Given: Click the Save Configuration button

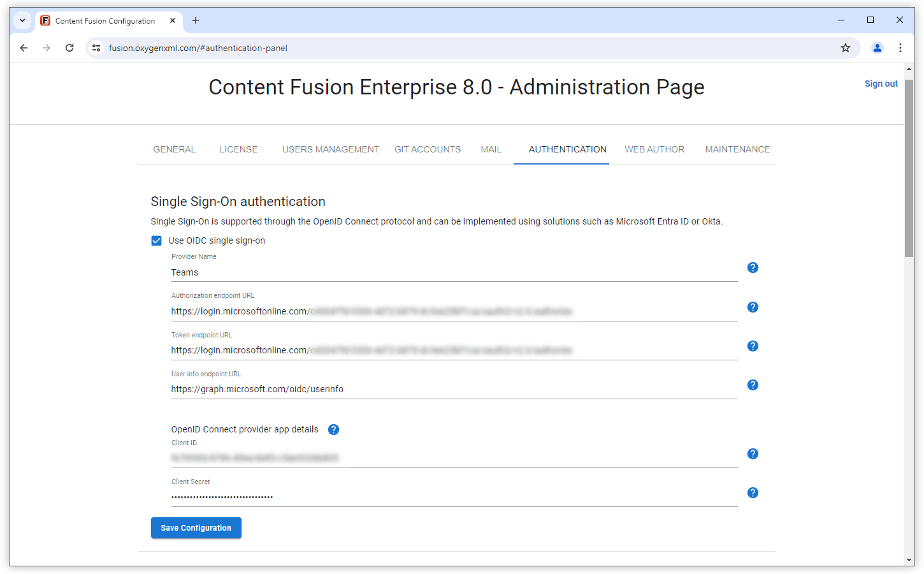Looking at the screenshot, I should pyautogui.click(x=196, y=527).
